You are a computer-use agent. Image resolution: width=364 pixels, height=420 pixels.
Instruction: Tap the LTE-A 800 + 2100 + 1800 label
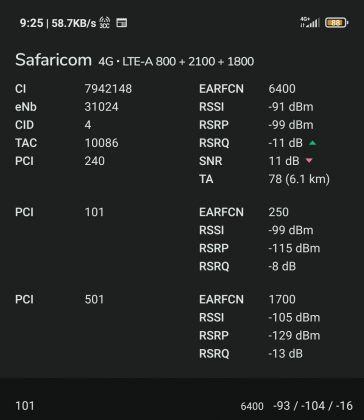pos(188,61)
